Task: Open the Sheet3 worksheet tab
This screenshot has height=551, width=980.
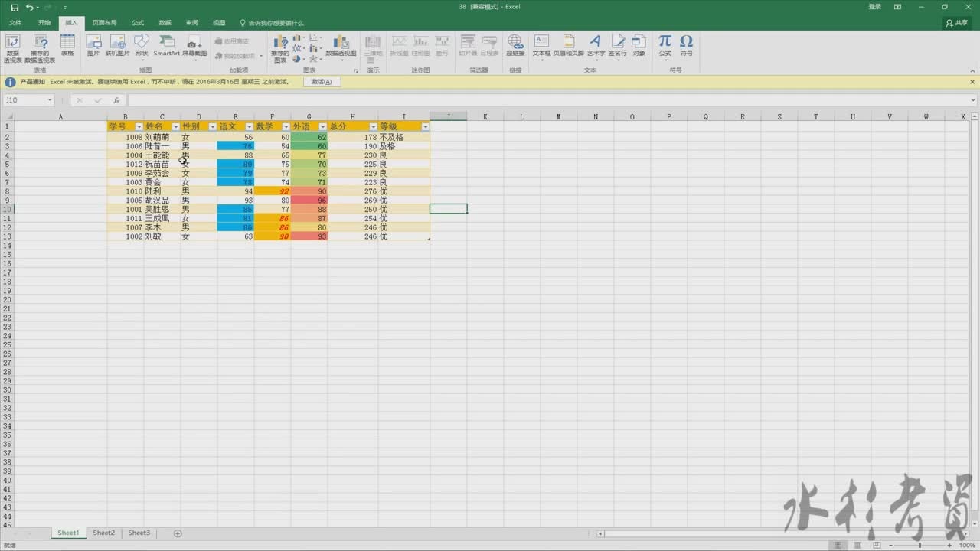Action: [139, 533]
